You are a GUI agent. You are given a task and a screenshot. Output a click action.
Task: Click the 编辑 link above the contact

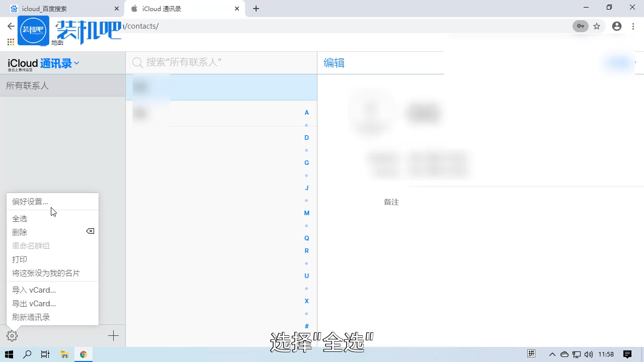[x=334, y=62]
